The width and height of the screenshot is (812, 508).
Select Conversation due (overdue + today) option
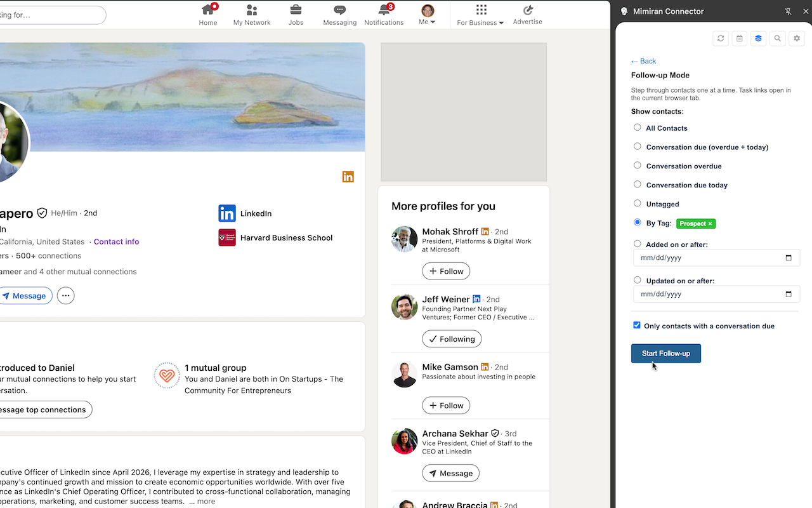coord(638,146)
